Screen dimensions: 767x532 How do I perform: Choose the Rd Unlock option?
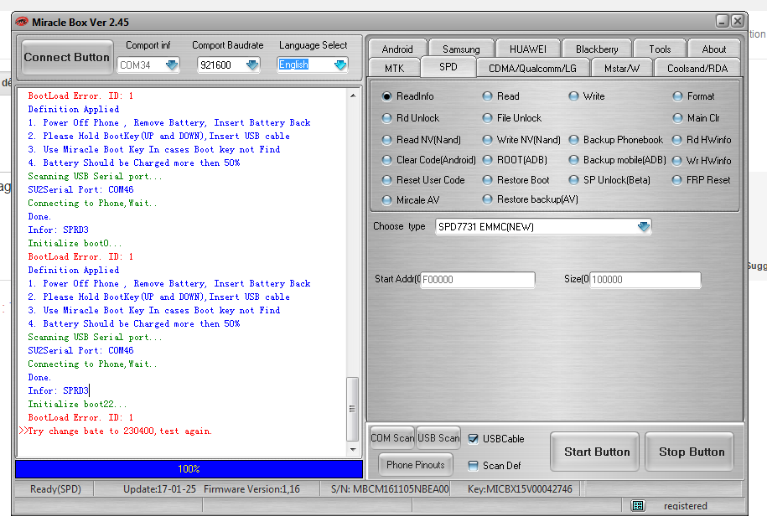[386, 118]
